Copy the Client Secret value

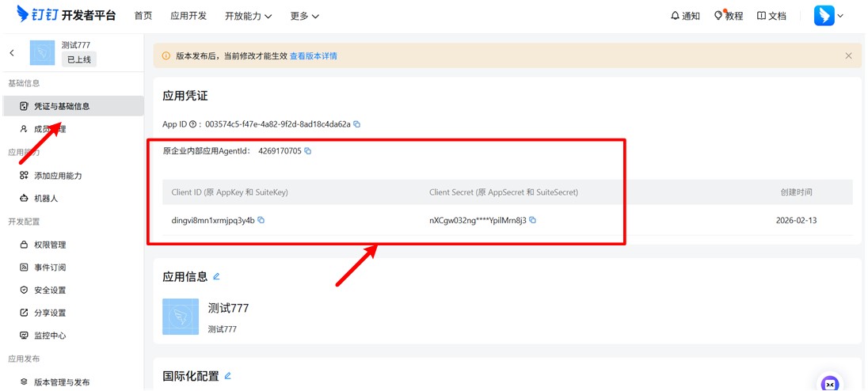pos(532,220)
